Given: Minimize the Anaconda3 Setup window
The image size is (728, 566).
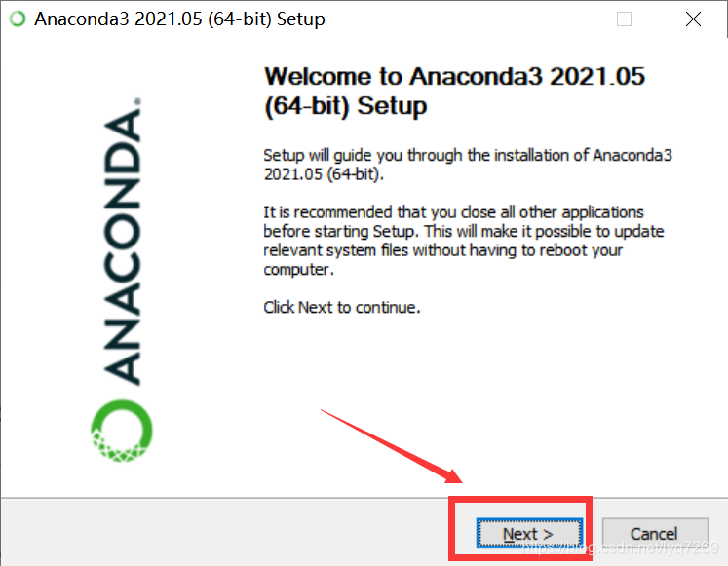Looking at the screenshot, I should pyautogui.click(x=556, y=19).
